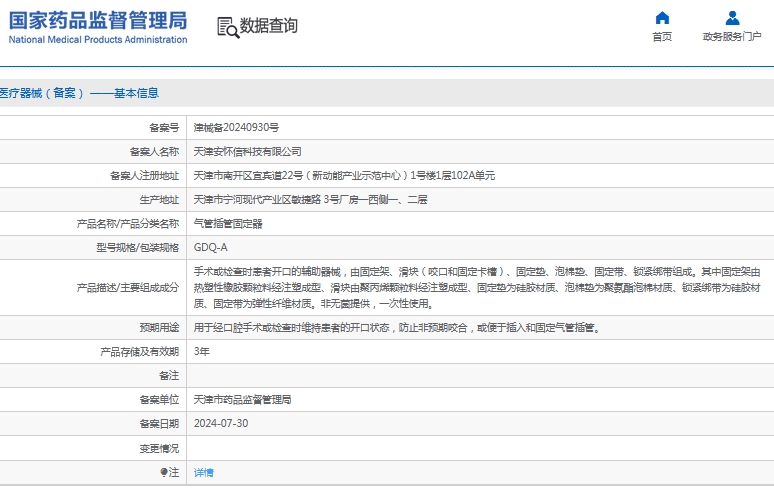Image resolution: width=774 pixels, height=493 pixels.
Task: Select the filing number 津械备20240930号
Action: coord(236,128)
